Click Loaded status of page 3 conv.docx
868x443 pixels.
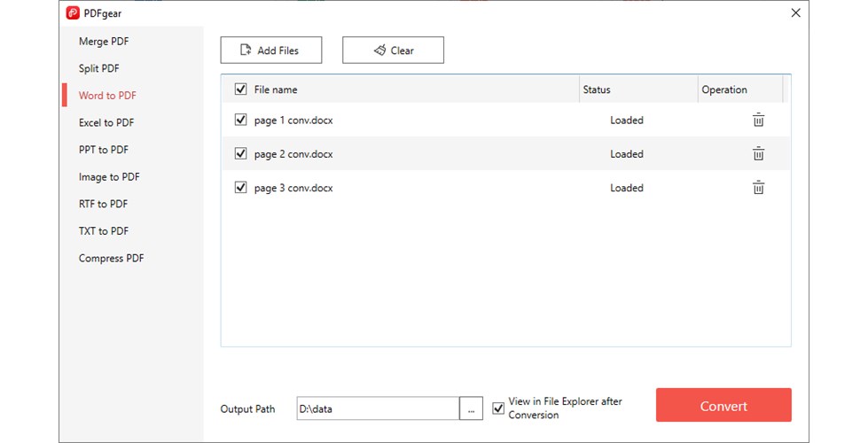[x=627, y=188]
